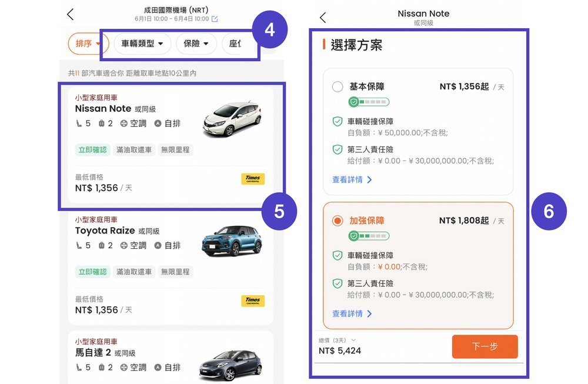Click the back arrow on the Nissan Note screen
Viewport: 588px width, 384px height.
[322, 17]
